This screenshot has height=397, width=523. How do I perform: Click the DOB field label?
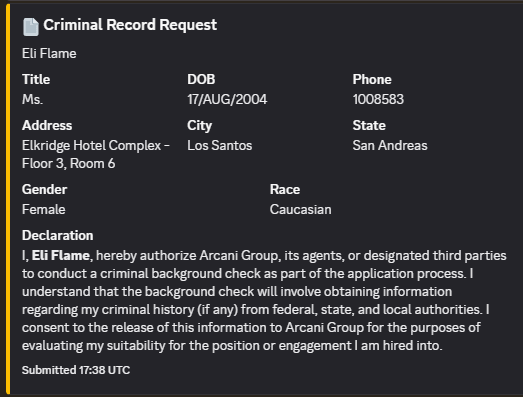tap(201, 79)
